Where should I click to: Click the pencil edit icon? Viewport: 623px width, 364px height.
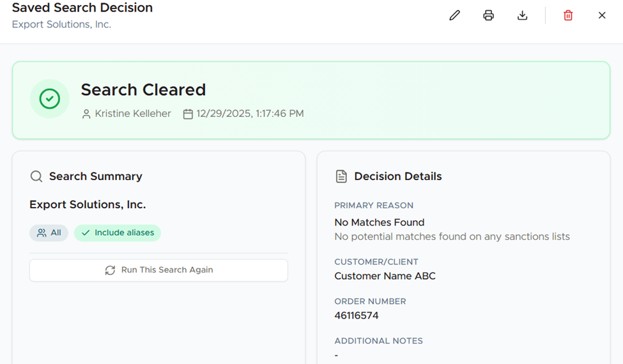[x=454, y=15]
